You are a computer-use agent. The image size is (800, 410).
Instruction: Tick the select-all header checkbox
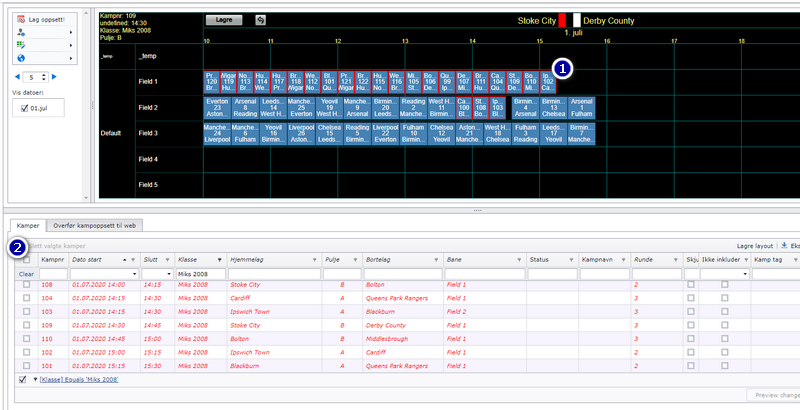click(27, 260)
